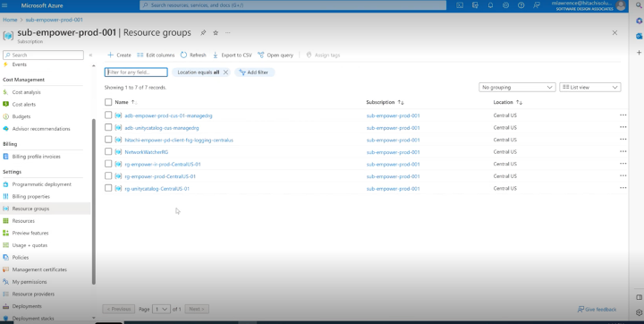Open Advisor recommendations in the side menu

tap(41, 129)
